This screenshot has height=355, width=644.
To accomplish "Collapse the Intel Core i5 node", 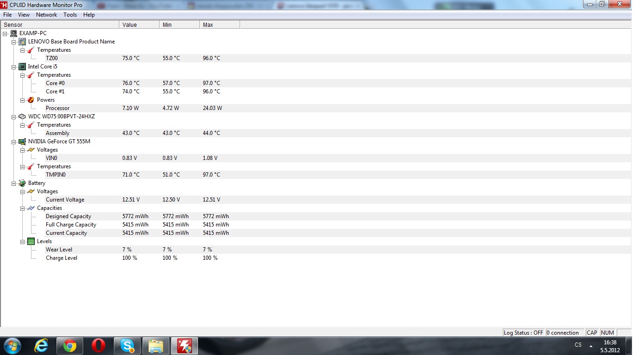I will 13,67.
